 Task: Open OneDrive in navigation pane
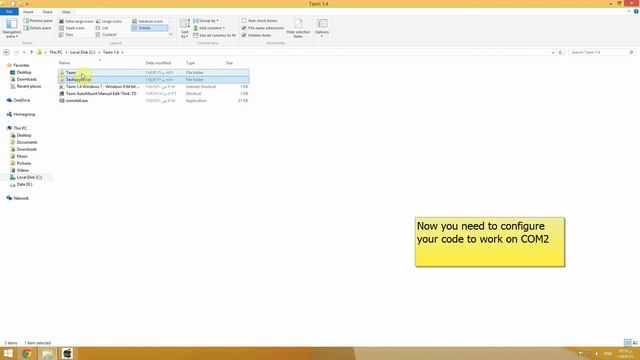[x=22, y=100]
